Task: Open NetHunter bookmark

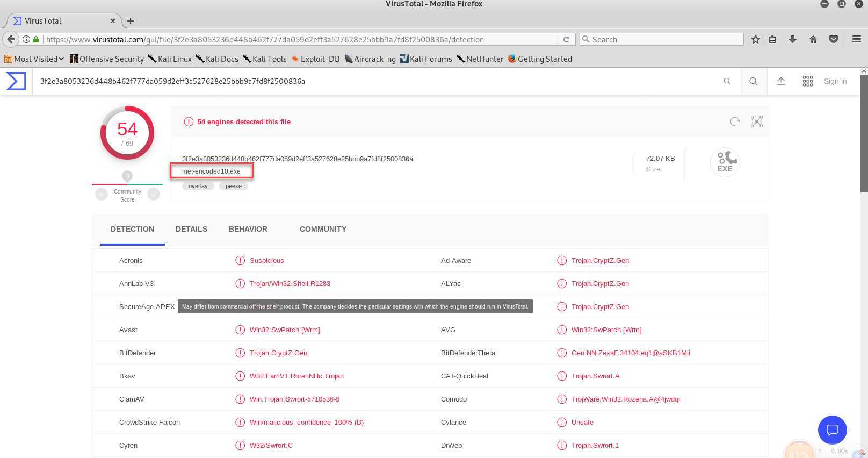Action: click(480, 59)
